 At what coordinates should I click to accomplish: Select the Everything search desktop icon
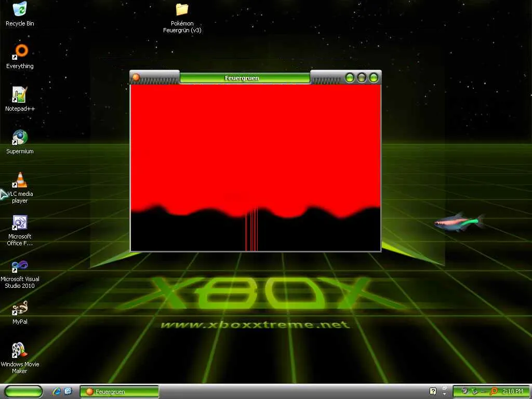pos(20,57)
